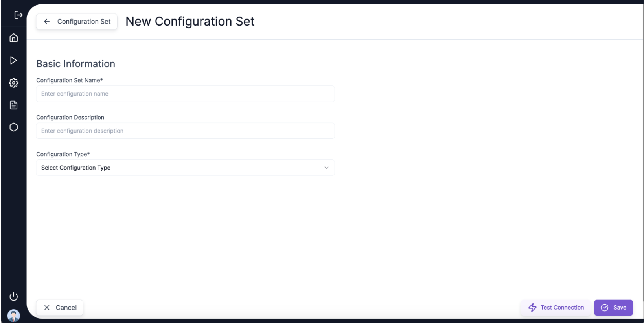Click into the Configuration Description field
Image resolution: width=644 pixels, height=323 pixels.
click(185, 131)
